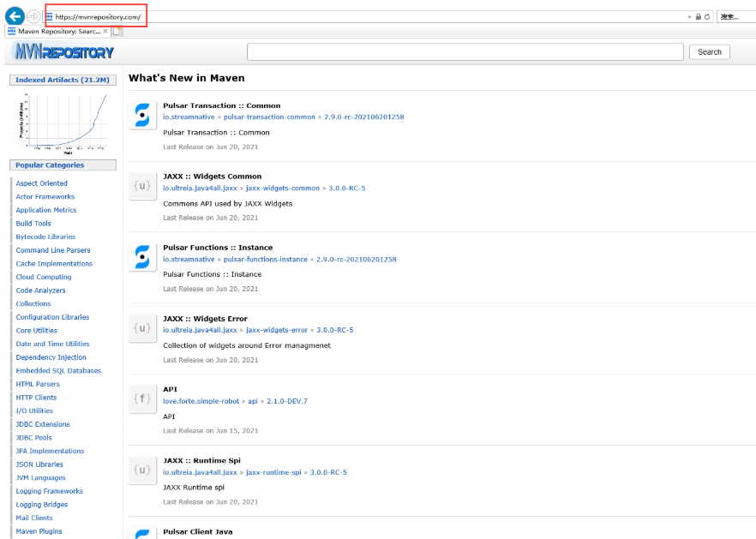Screen dimensions: 756x539
Task: Open Embedded SQL Databases category
Action: coord(58,371)
